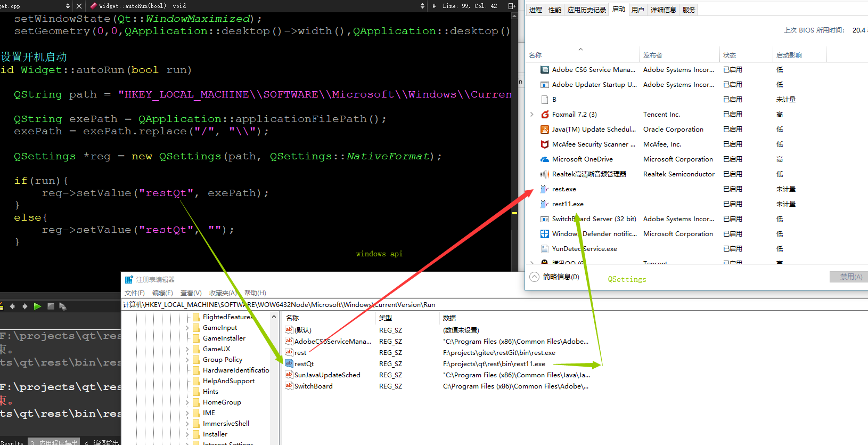Screen dimensions: 868x445
Task: Click the registry address bar path field
Action: 495,305
